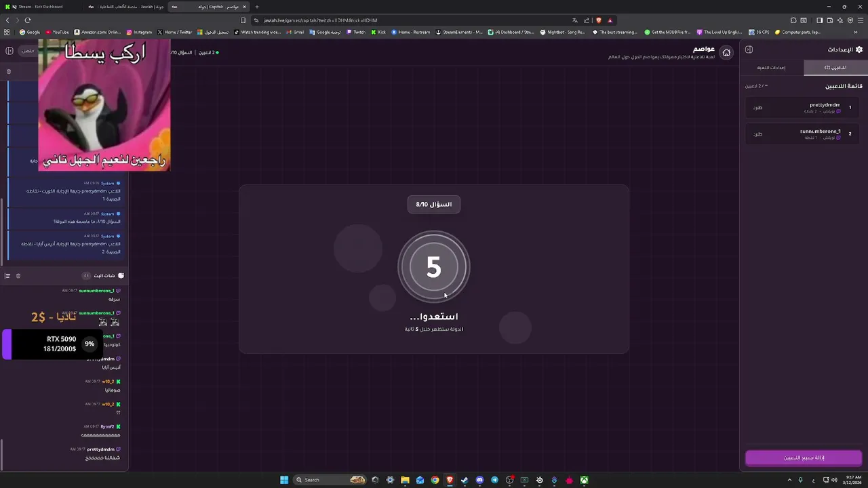Open the browser extensions puzzle icon
This screenshot has width=868, height=488.
click(x=793, y=20)
